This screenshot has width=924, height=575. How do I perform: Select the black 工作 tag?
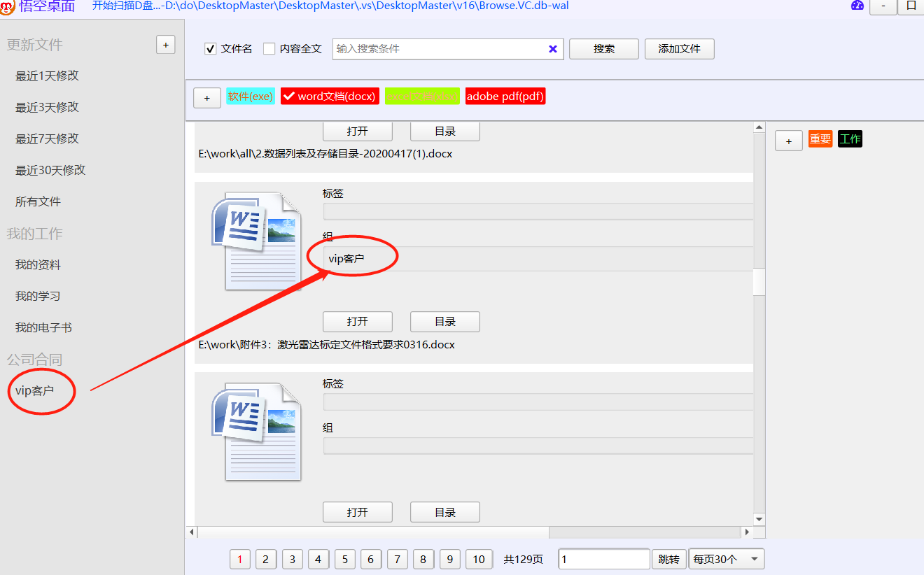coord(850,139)
